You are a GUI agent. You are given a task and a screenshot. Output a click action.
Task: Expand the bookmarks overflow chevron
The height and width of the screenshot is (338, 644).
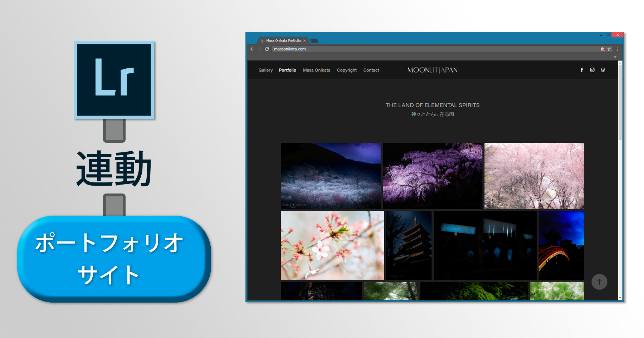tap(615, 57)
